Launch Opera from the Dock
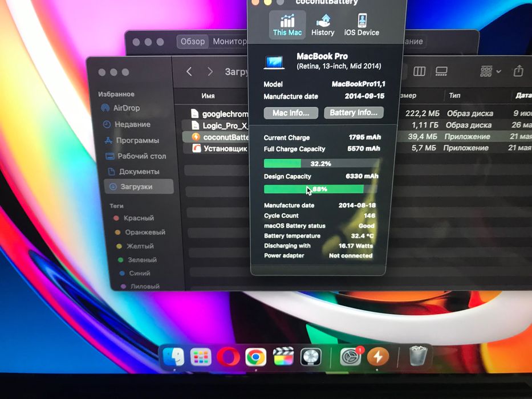The height and width of the screenshot is (399, 532). point(228,357)
